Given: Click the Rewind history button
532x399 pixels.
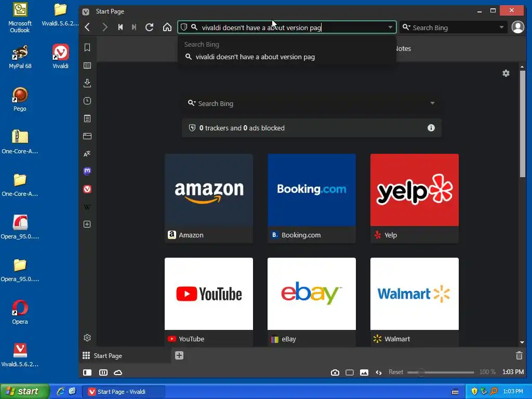Looking at the screenshot, I should [121, 27].
